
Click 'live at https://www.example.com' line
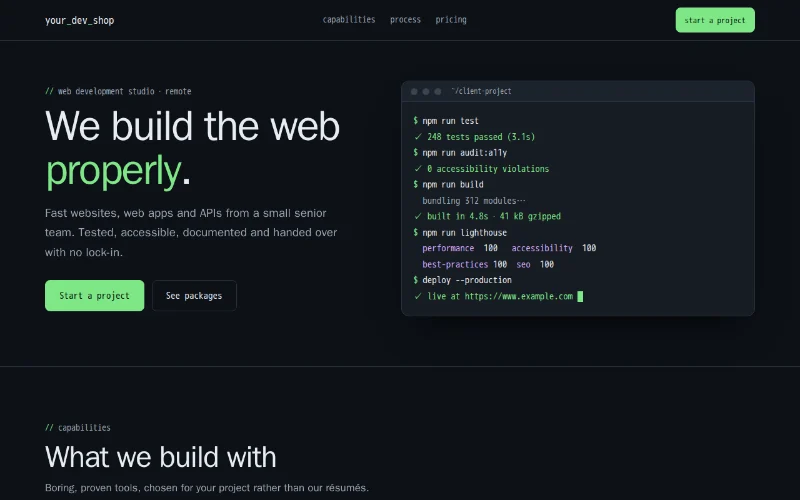pos(494,296)
